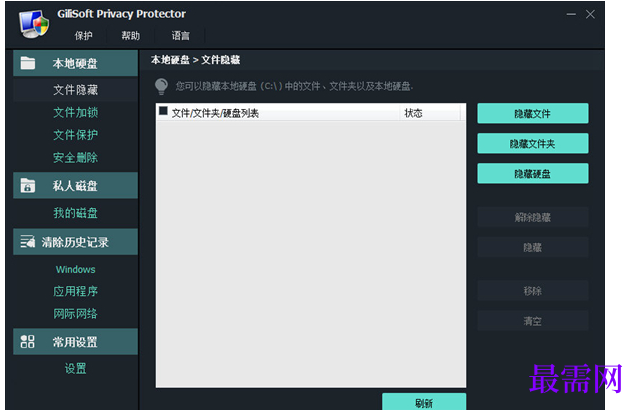Click the locked folder icon beside 私人磁盘

tap(28, 185)
